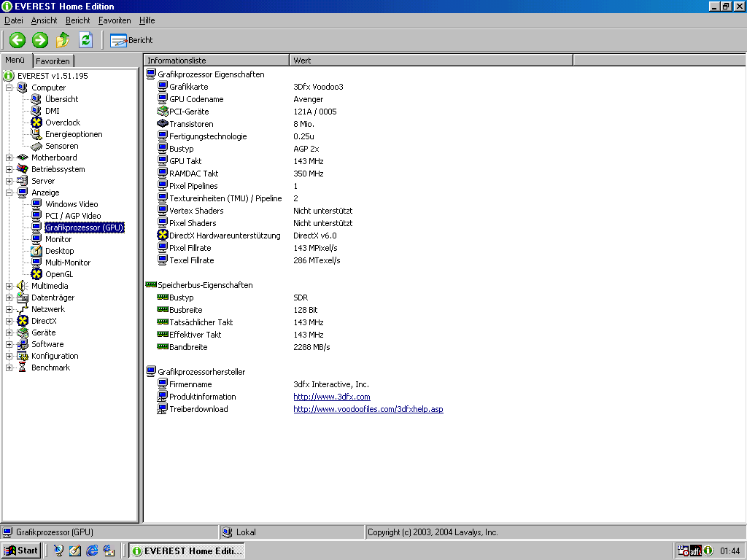Switch to the Menü tab
This screenshot has height=560, width=747.
(x=15, y=60)
